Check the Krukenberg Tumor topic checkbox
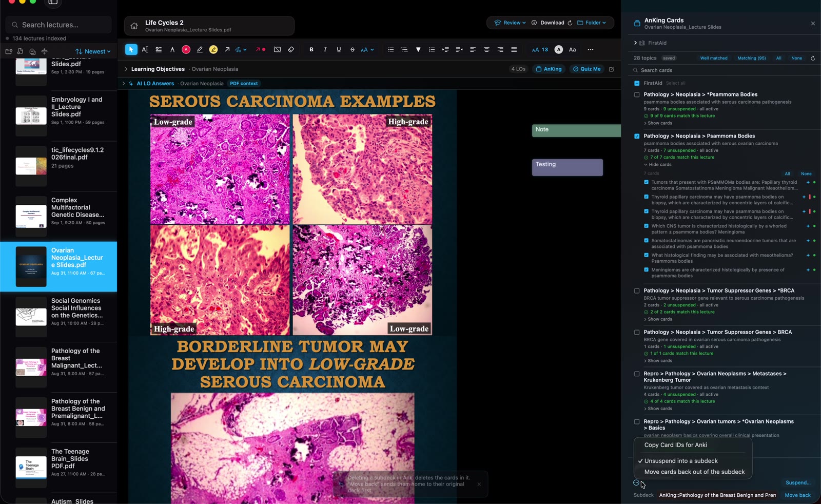 637,374
